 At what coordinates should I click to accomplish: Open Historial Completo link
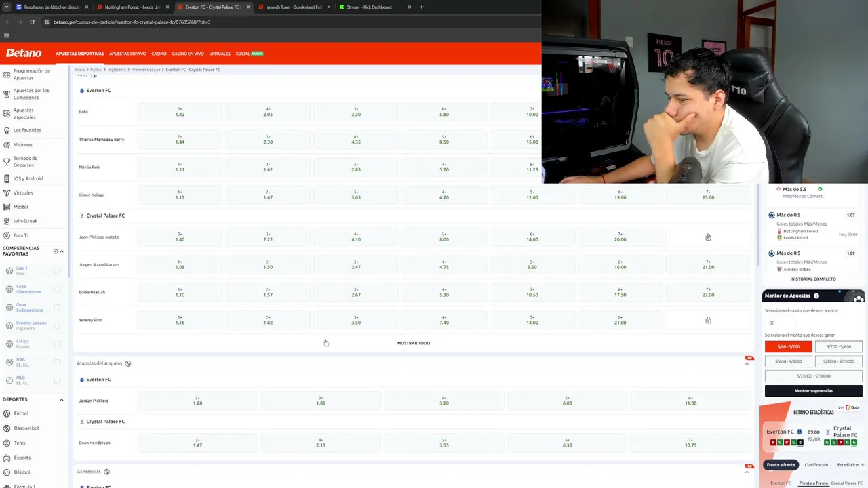coord(814,279)
